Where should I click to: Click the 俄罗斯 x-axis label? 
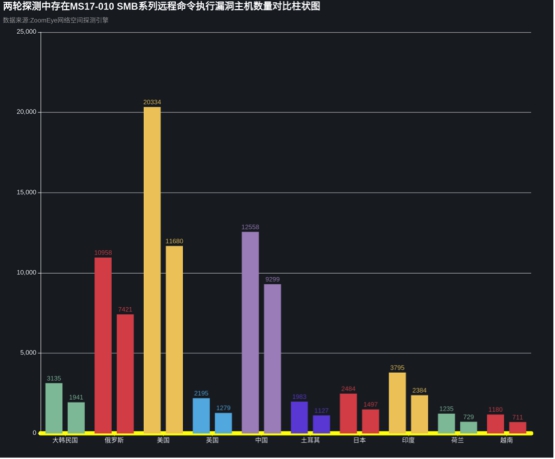(114, 440)
